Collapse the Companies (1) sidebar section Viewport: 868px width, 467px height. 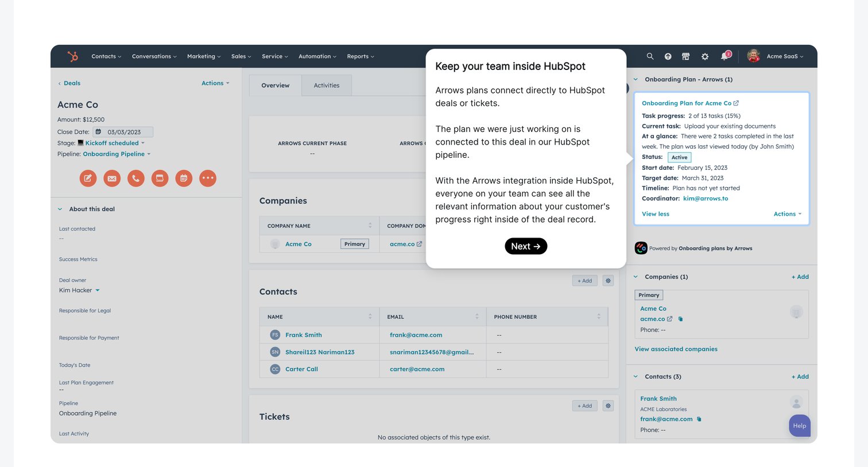pos(635,277)
